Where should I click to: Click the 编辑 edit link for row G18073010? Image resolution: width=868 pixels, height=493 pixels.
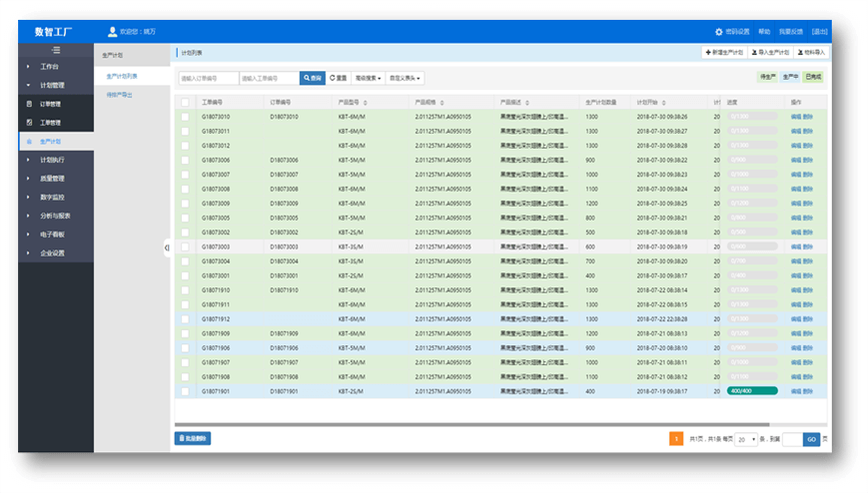coord(795,117)
